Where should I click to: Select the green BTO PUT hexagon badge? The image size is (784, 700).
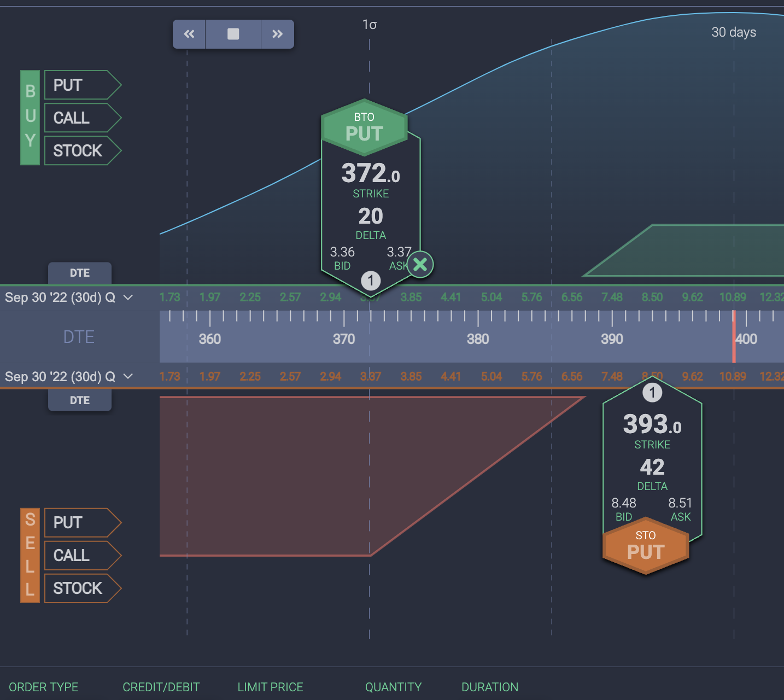point(365,126)
